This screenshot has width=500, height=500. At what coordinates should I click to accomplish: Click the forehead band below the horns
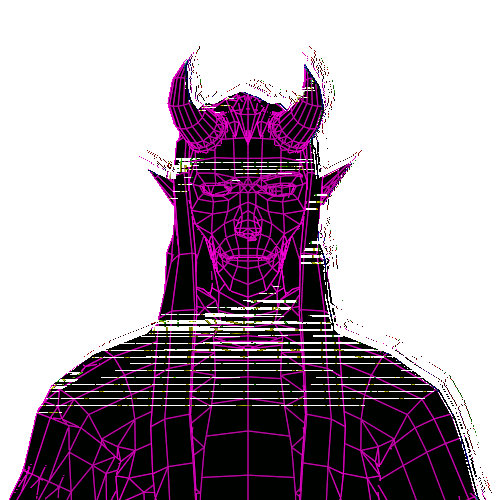tap(248, 157)
